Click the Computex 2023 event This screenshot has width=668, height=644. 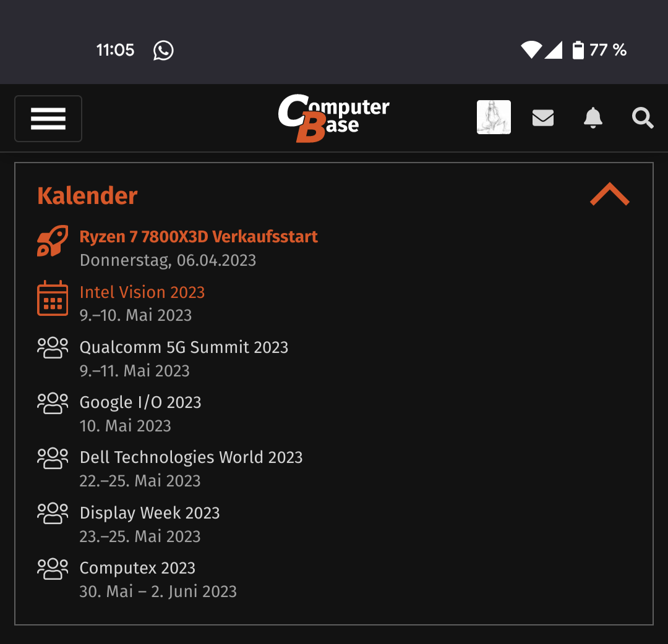point(137,567)
